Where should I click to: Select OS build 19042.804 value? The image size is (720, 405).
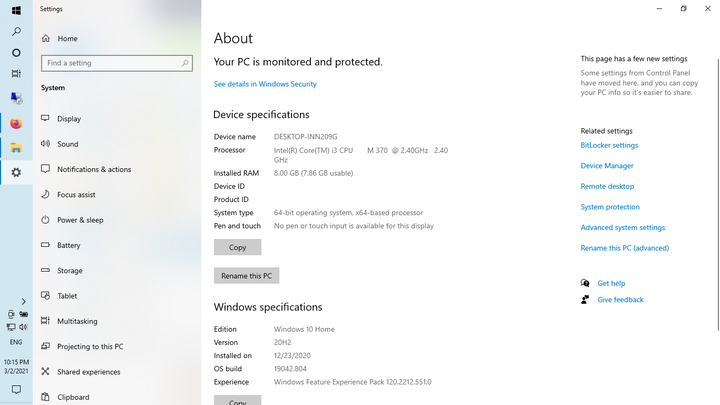pos(290,369)
